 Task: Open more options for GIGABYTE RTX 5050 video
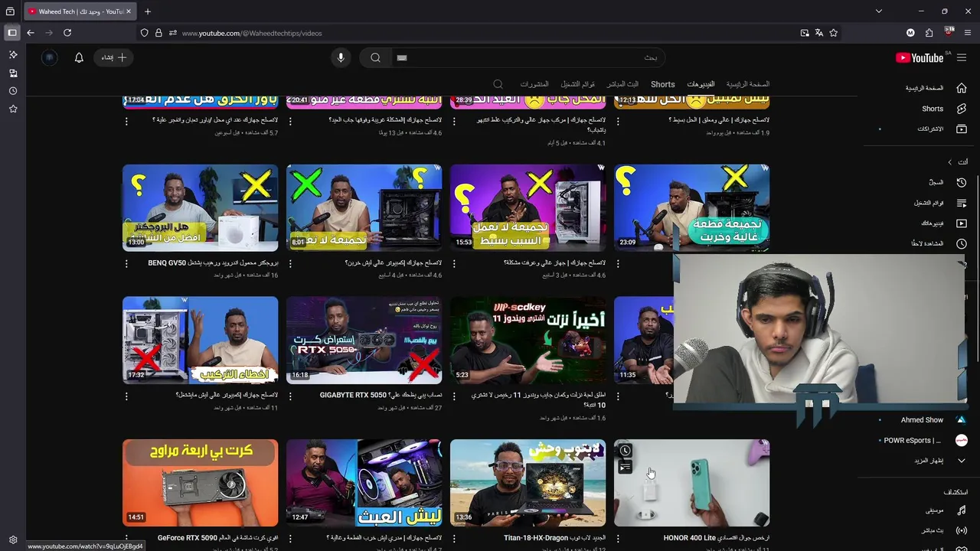pos(290,396)
